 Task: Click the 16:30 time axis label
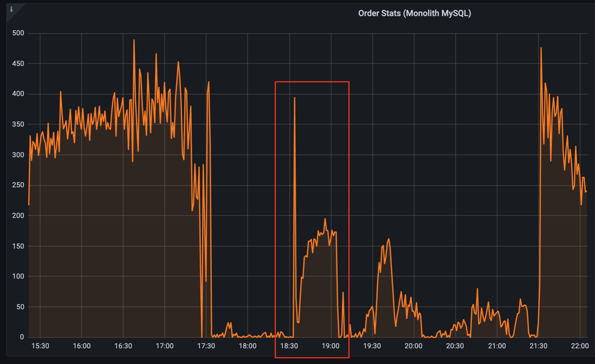pyautogui.click(x=123, y=346)
